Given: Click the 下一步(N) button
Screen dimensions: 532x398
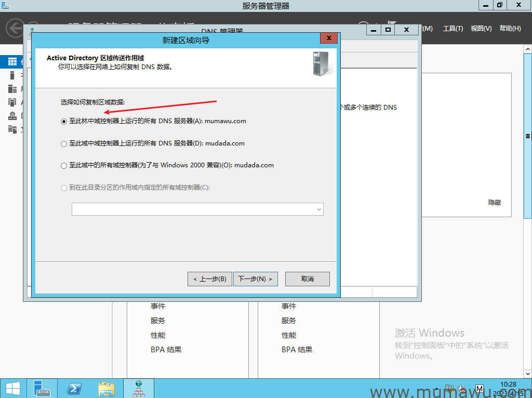Looking at the screenshot, I should point(255,279).
